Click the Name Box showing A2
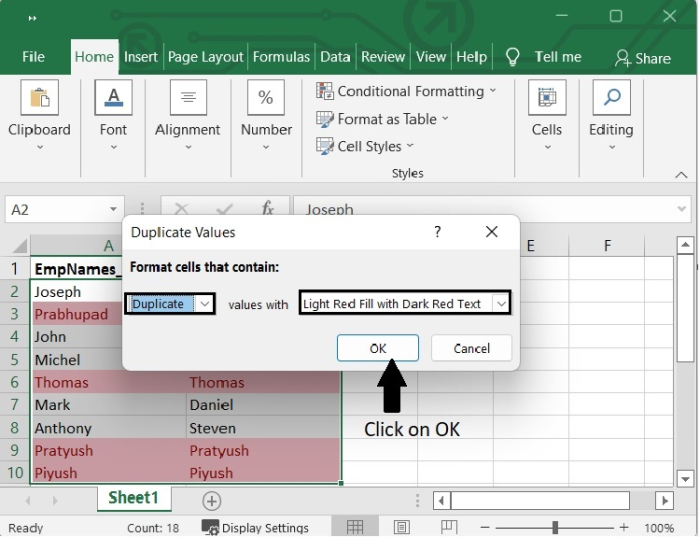This screenshot has height=537, width=700. pyautogui.click(x=55, y=210)
